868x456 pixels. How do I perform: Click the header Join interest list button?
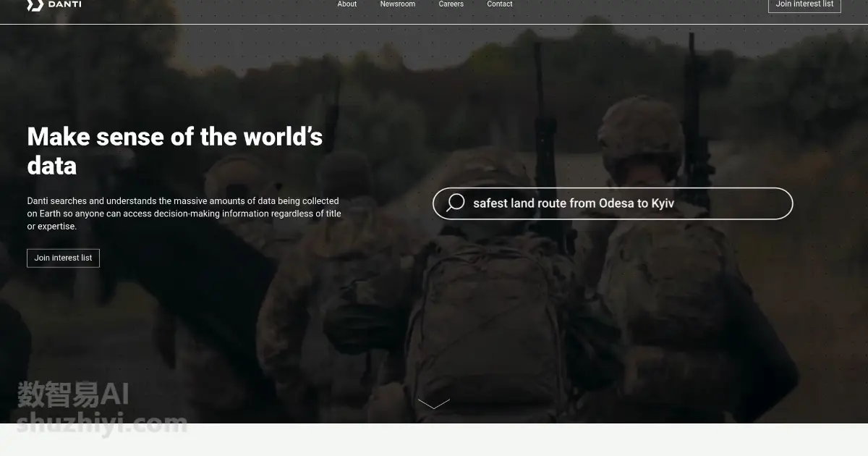coord(804,4)
